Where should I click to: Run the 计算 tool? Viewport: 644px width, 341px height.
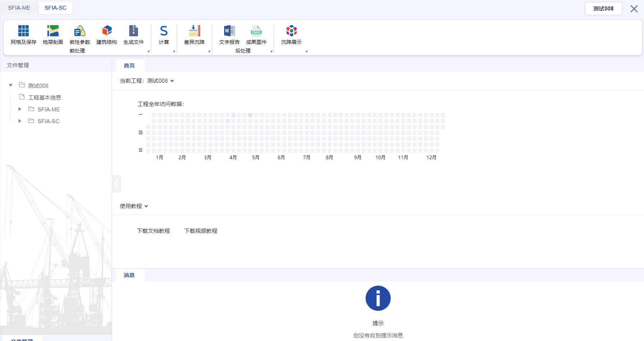(x=164, y=31)
